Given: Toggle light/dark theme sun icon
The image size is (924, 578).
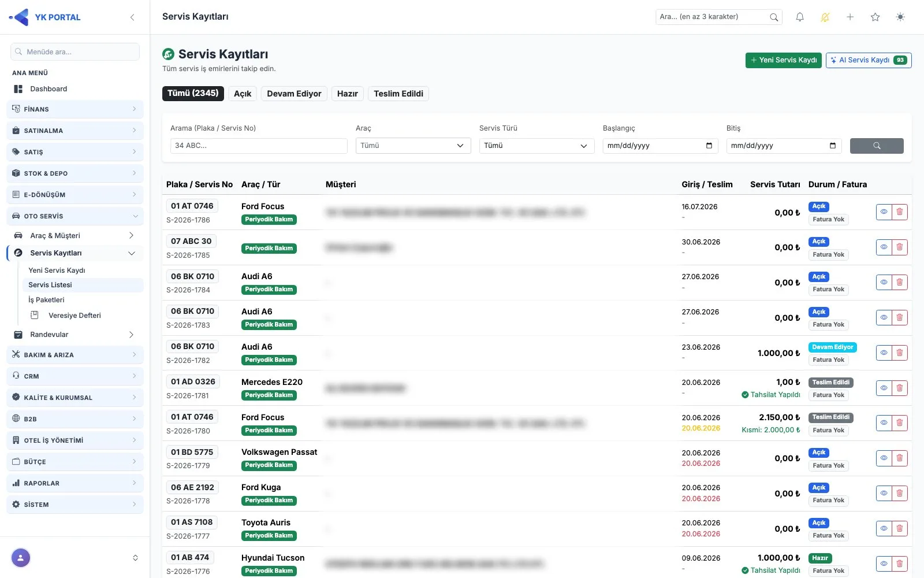Looking at the screenshot, I should click(900, 17).
